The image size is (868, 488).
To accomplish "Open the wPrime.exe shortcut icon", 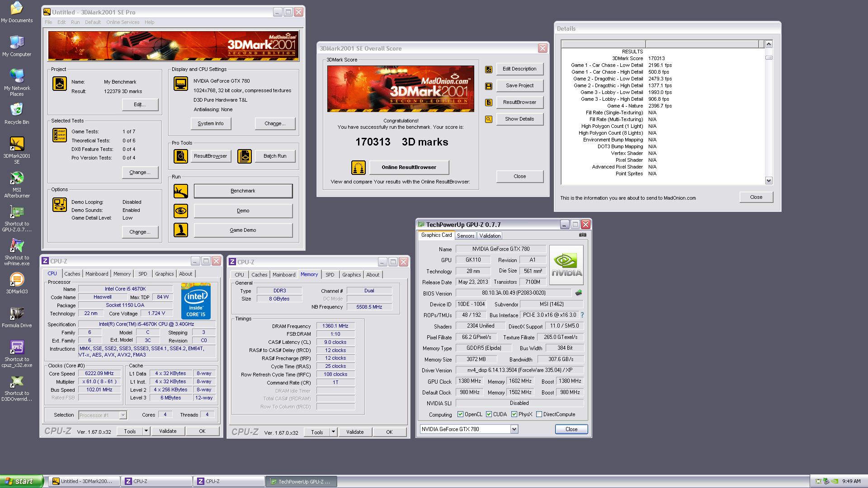I will tap(17, 253).
